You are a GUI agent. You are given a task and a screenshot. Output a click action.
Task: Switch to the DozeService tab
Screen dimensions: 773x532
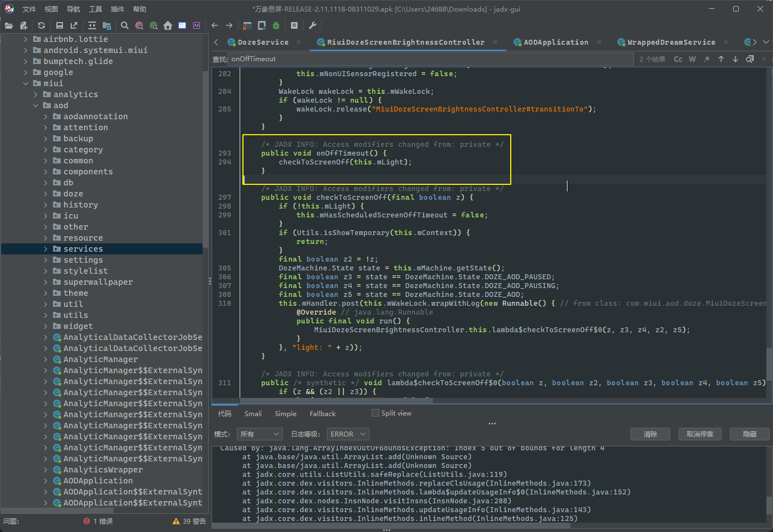263,42
